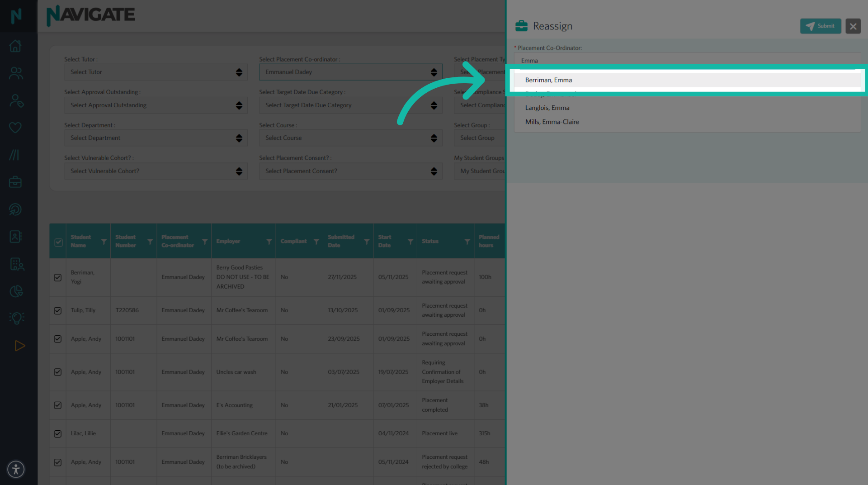This screenshot has height=485, width=868.
Task: Filter the Placement Co-ordinator column
Action: [205, 242]
